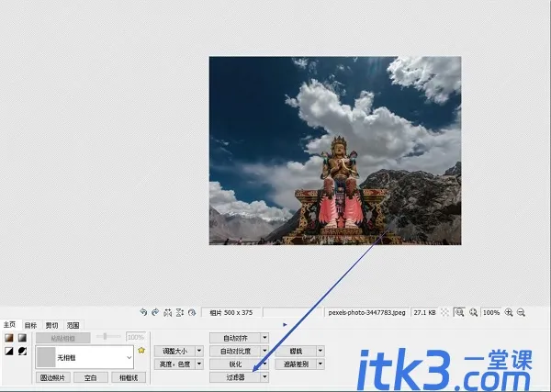Click the Bloom effect button
This screenshot has width=551, height=392.
[296, 351]
